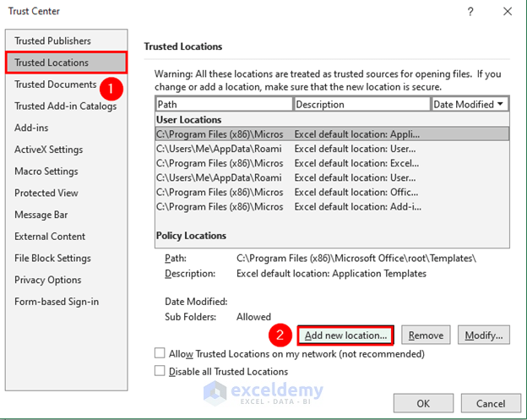527x420 pixels.
Task: Select the 'Excel default location: Add-i...' row
Action: click(x=332, y=206)
